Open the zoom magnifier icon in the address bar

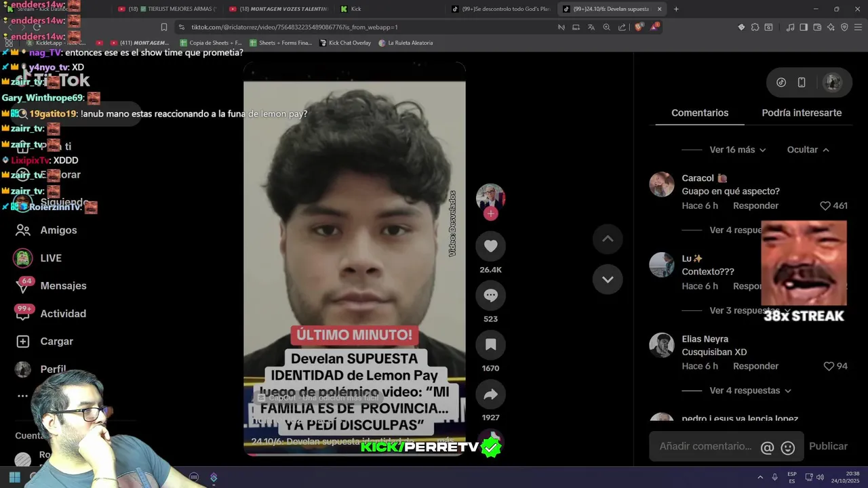tap(606, 27)
